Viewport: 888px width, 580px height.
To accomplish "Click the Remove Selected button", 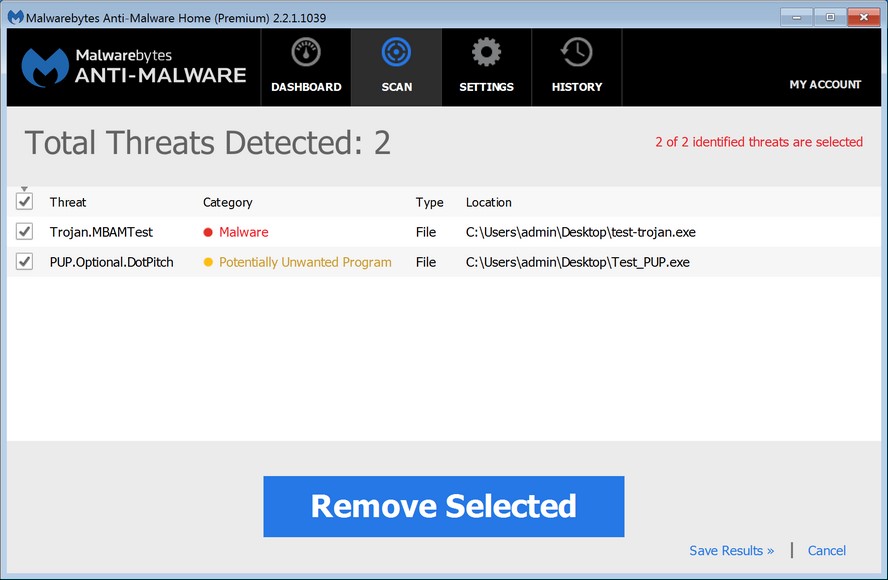I will (444, 506).
